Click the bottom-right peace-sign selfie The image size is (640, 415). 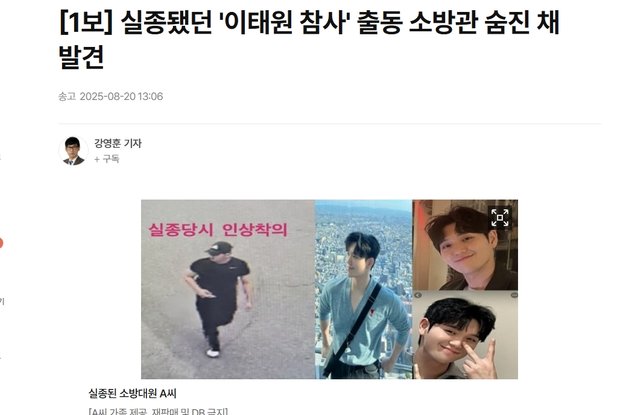(465, 335)
